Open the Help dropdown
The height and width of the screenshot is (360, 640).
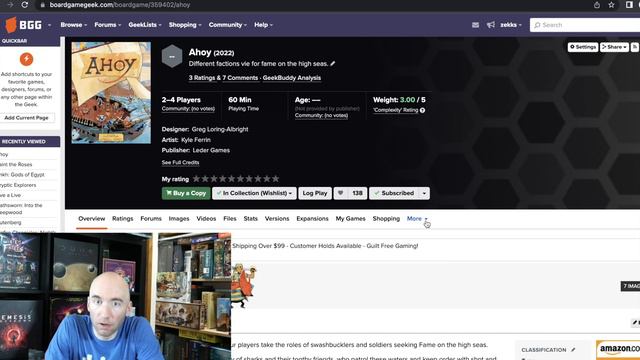(263, 25)
